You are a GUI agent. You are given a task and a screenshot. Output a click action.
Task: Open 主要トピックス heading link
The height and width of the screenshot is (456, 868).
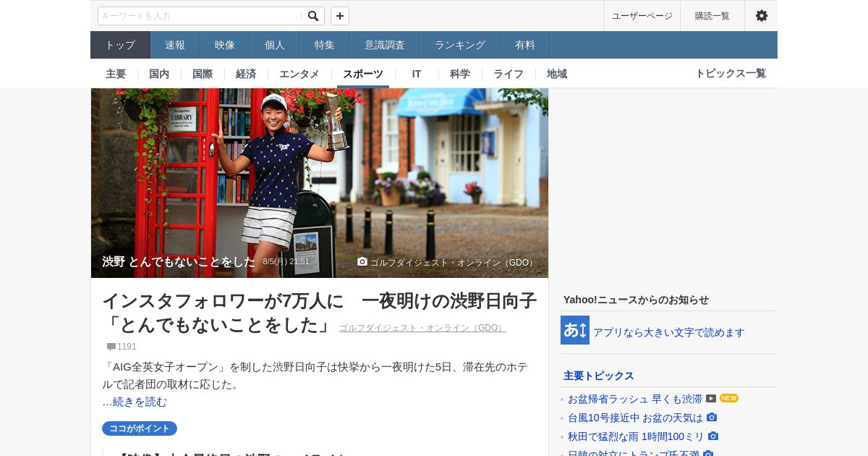pyautogui.click(x=599, y=376)
